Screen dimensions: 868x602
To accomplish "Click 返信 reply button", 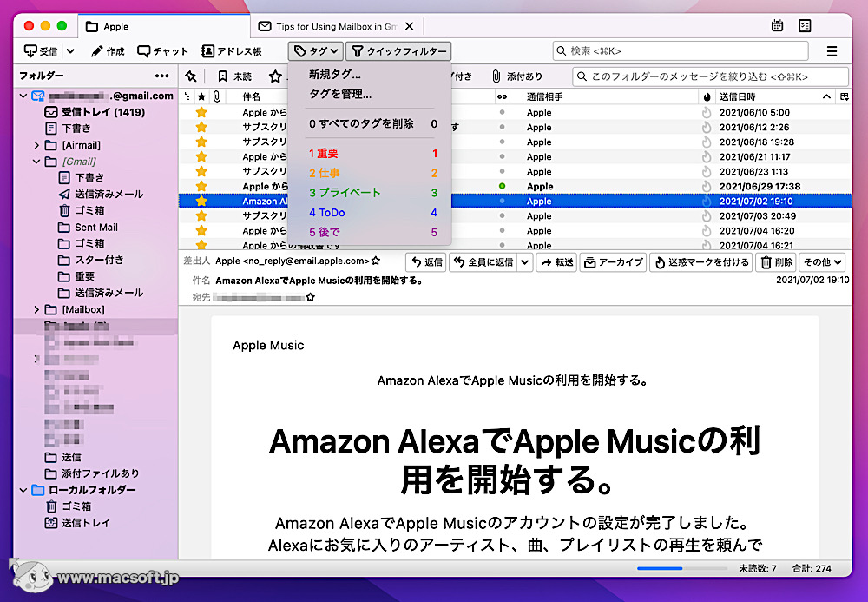I will coord(425,262).
